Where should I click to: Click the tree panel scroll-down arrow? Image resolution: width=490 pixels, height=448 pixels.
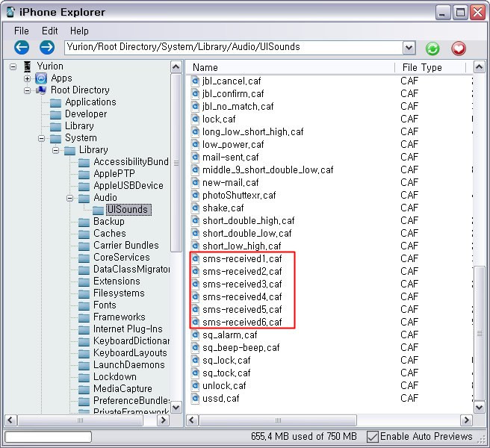click(x=176, y=408)
